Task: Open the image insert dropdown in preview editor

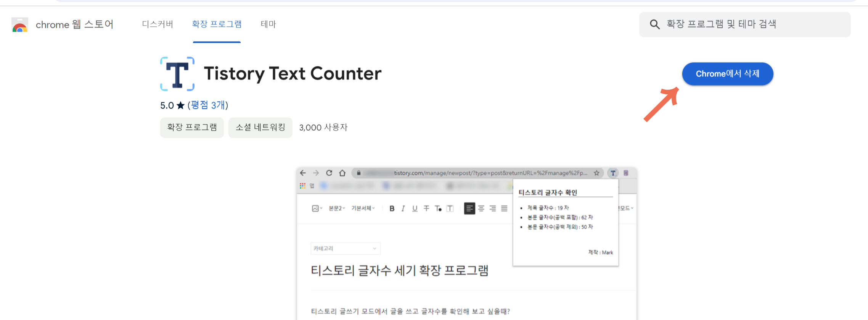Action: (317, 208)
